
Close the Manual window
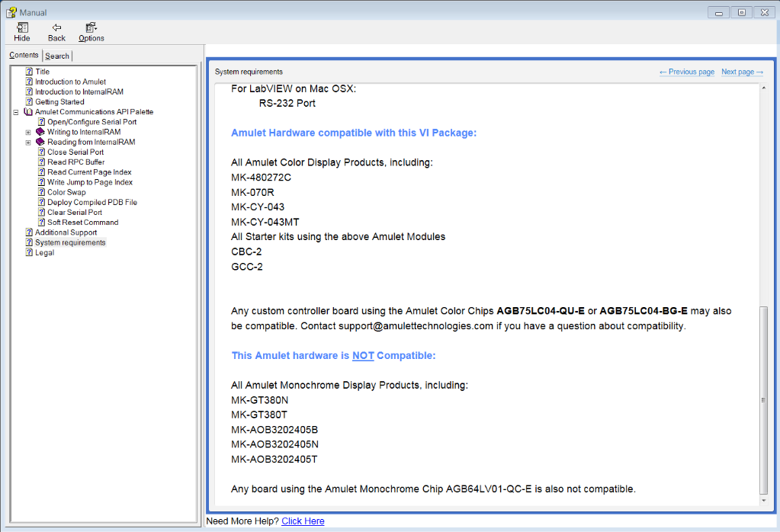[765, 12]
